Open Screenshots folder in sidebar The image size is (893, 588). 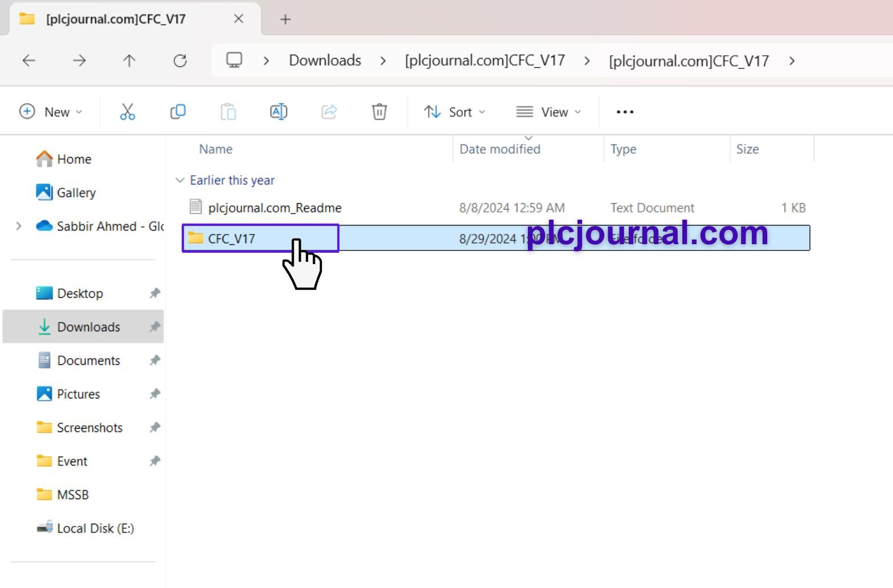pos(80,427)
